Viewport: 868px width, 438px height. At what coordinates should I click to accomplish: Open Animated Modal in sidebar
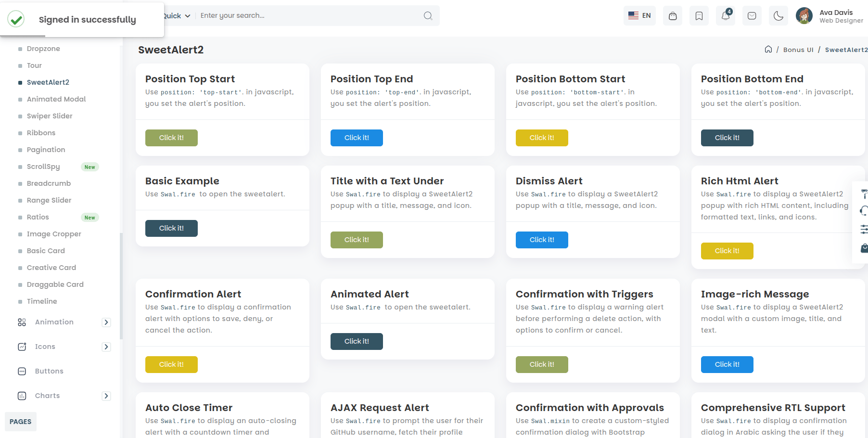(56, 99)
